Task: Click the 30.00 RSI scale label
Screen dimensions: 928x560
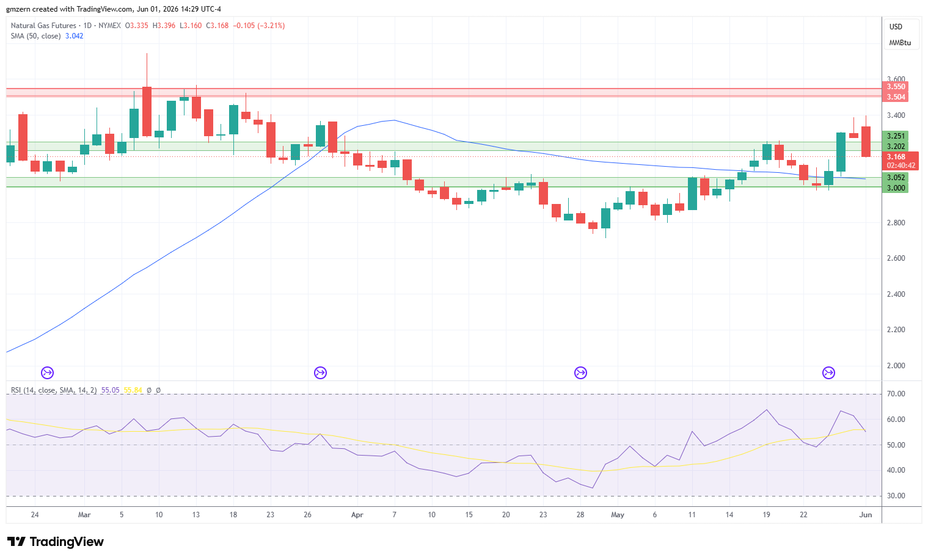Action: click(x=896, y=496)
